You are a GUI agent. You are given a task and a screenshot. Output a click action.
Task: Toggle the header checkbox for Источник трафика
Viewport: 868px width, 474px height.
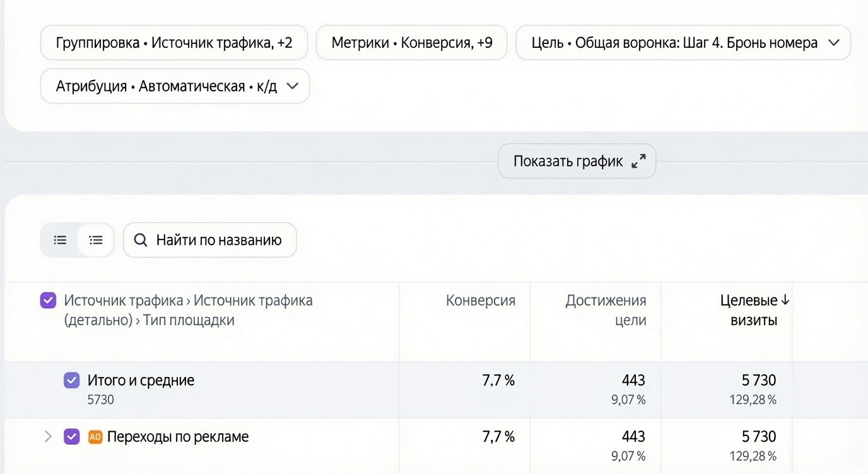(48, 301)
